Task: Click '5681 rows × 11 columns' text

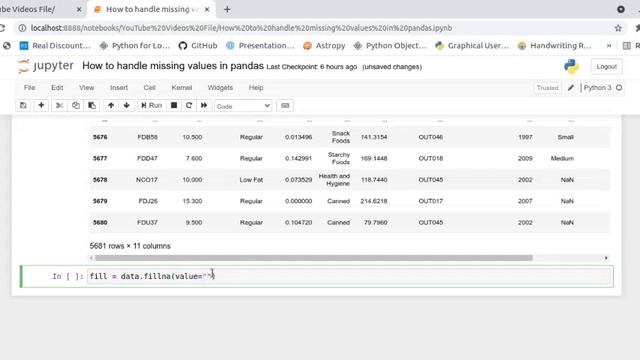Action: click(x=130, y=246)
